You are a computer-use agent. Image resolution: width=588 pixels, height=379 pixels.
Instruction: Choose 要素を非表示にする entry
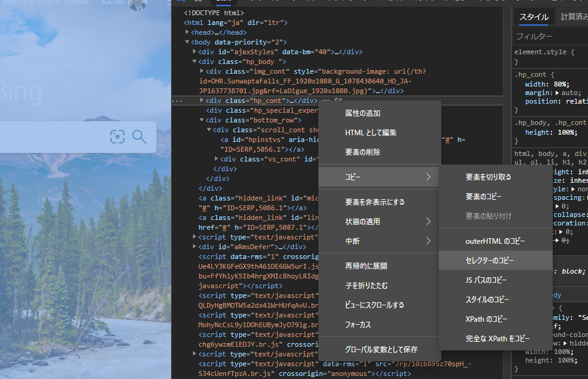coord(379,202)
